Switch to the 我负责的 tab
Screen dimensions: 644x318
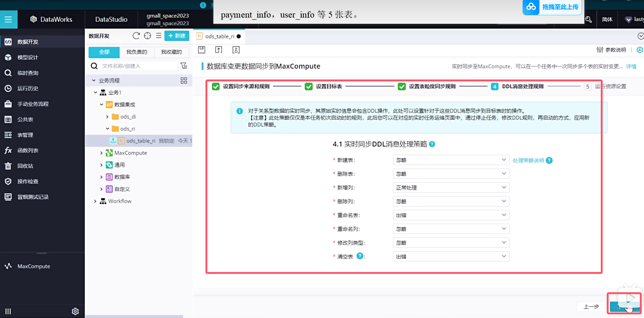(x=137, y=52)
